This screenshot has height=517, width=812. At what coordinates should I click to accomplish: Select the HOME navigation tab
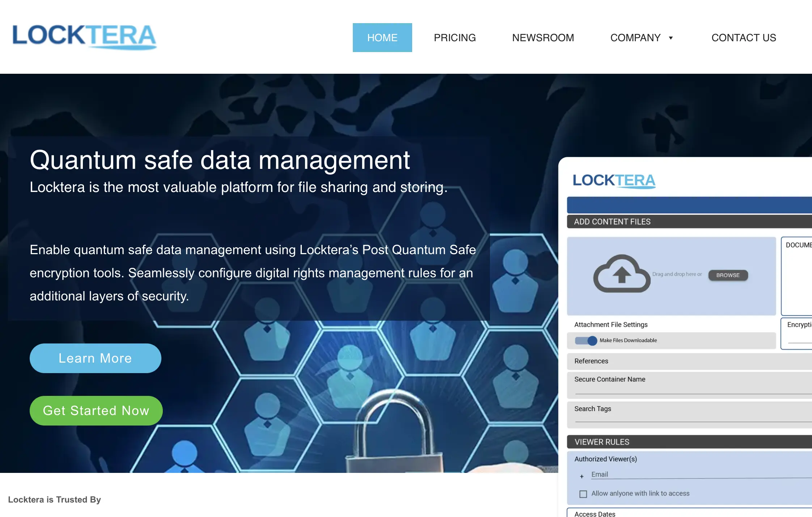(382, 37)
